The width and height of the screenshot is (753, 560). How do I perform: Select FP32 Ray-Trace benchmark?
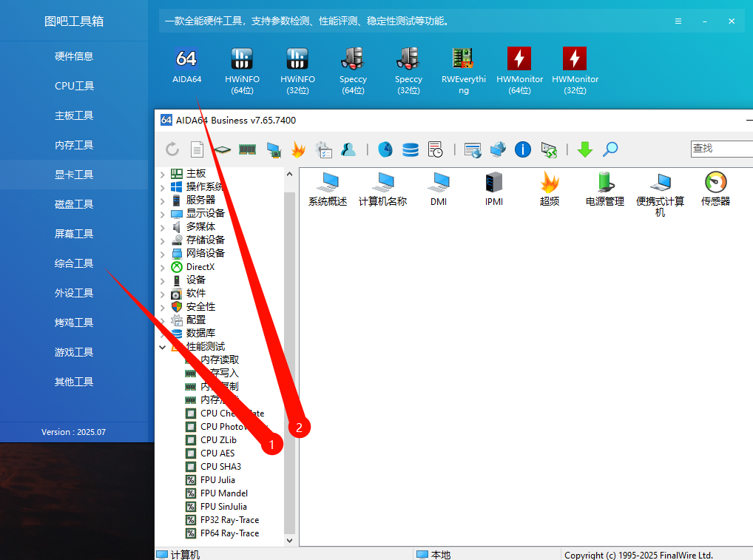(229, 519)
